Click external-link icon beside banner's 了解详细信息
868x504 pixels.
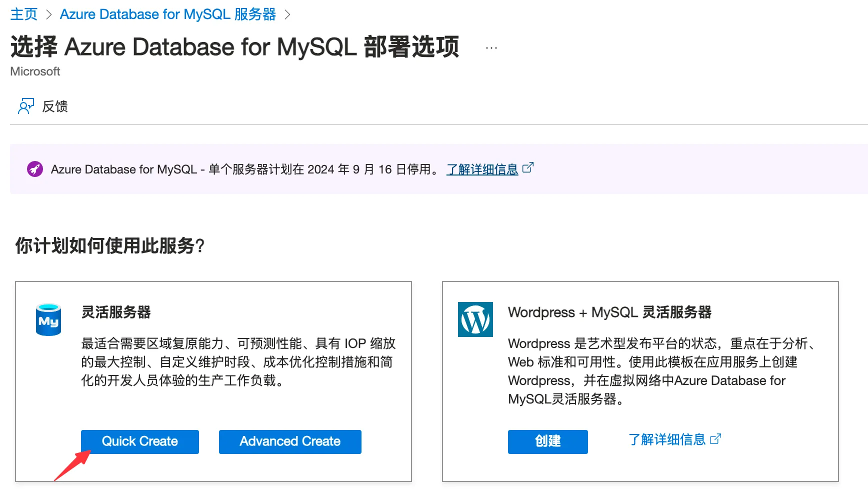[528, 168]
